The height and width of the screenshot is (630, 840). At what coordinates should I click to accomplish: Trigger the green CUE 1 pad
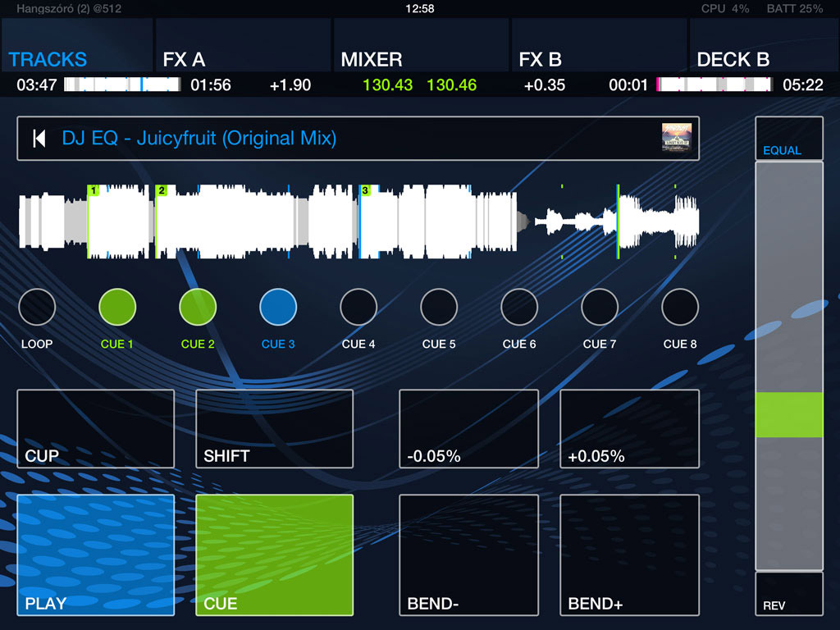click(117, 307)
